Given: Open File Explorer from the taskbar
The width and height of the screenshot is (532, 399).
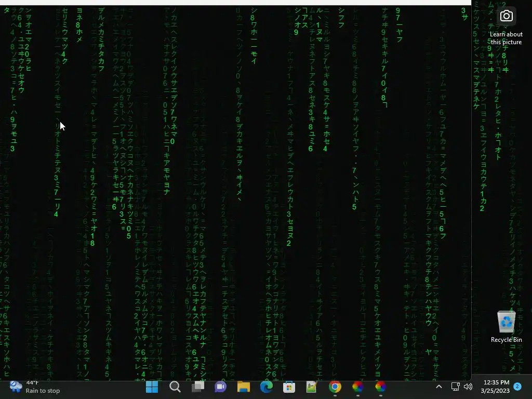Looking at the screenshot, I should 243,387.
